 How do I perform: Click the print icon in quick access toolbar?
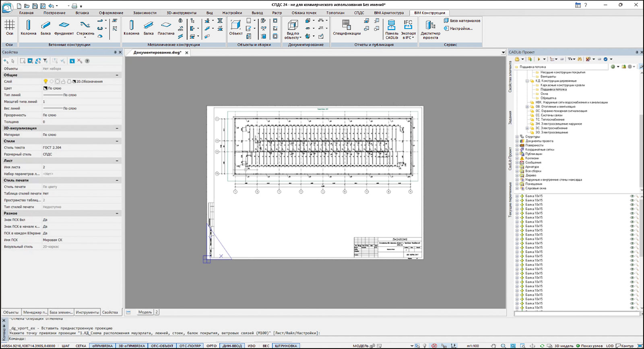[74, 6]
